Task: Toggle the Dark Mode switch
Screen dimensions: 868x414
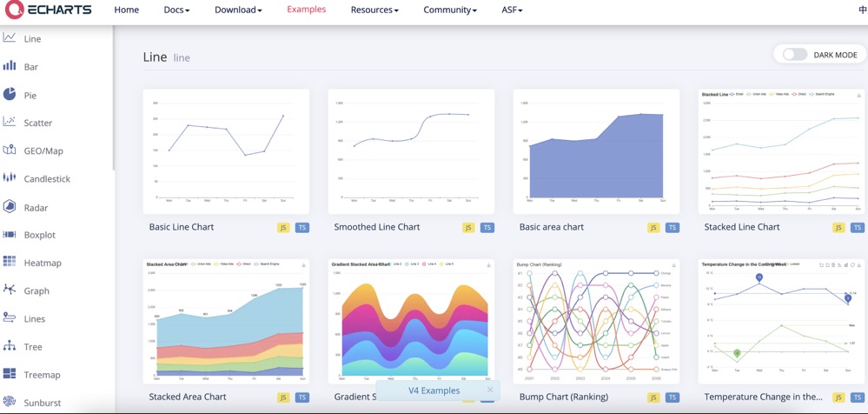Action: click(x=795, y=55)
